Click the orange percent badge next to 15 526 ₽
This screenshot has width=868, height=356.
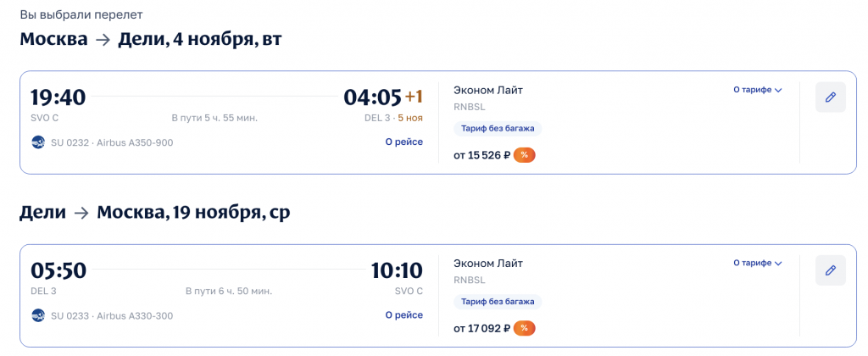point(525,155)
